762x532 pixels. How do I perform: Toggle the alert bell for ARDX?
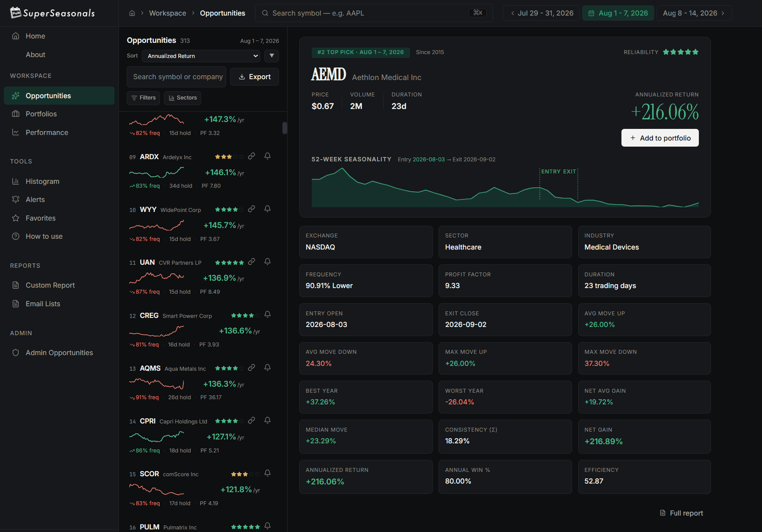(267, 156)
